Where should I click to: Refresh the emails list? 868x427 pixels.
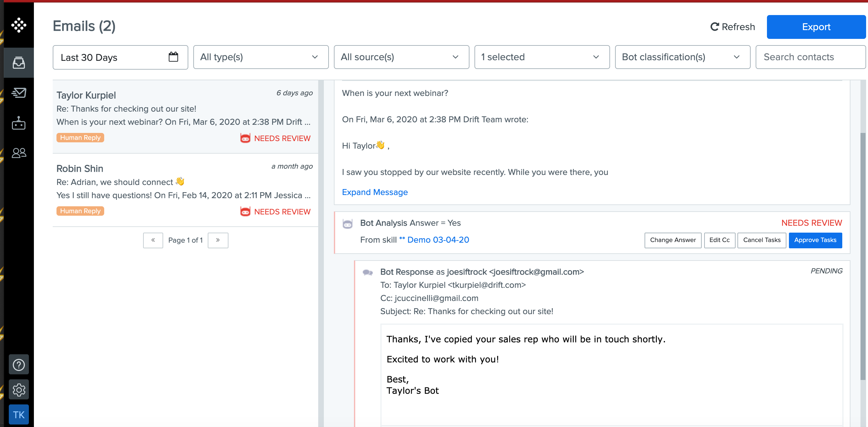coord(732,27)
